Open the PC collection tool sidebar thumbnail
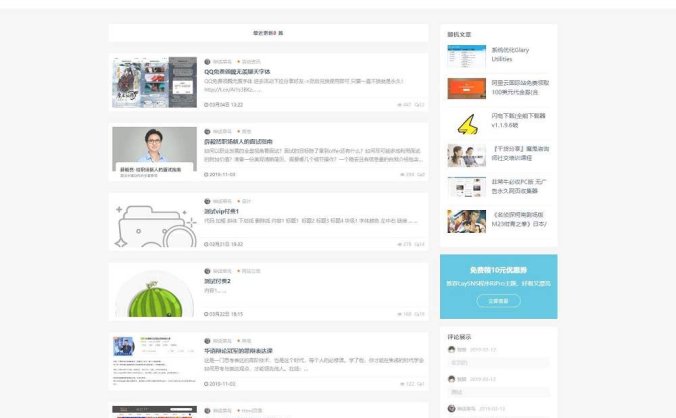This screenshot has width=676, height=418. click(466, 187)
